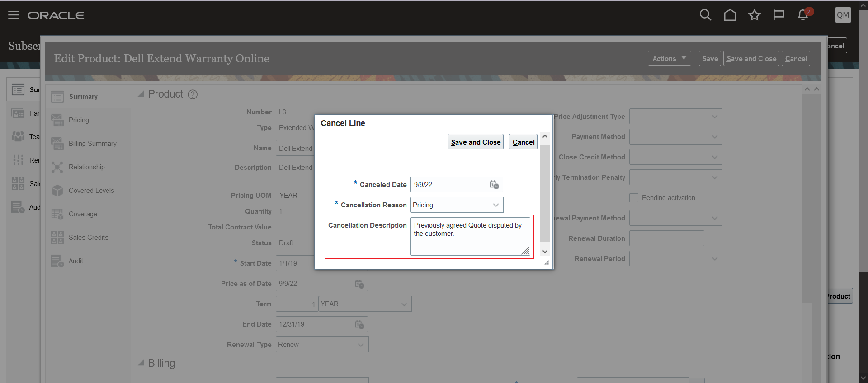Click the Covered Levels tab icon

coord(57,191)
